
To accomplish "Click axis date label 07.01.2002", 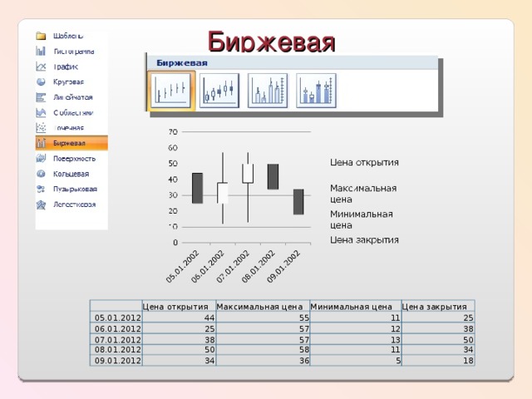I will point(233,266).
